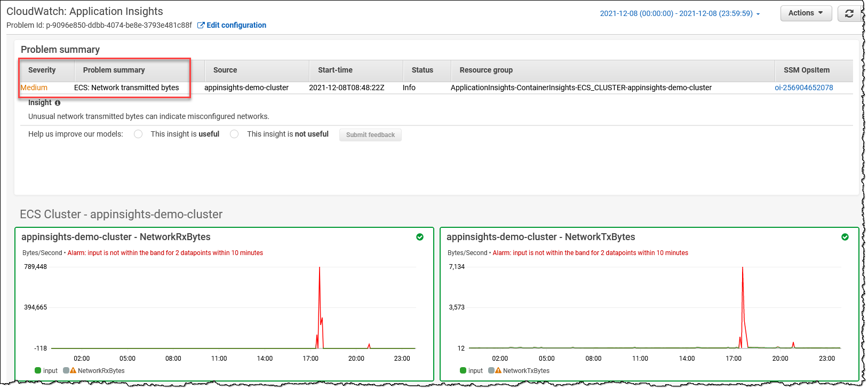Image resolution: width=868 pixels, height=389 pixels.
Task: Click the gray NetworkTxBytes legend swatch
Action: click(491, 370)
